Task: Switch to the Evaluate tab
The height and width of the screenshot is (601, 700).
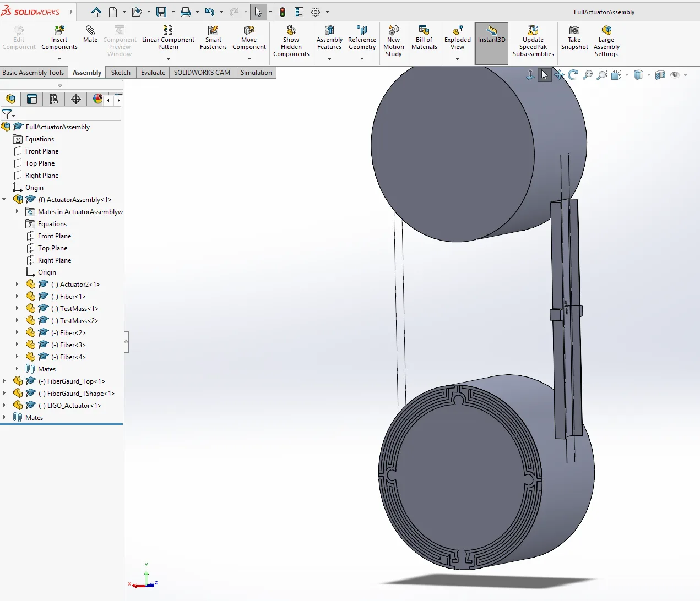Action: pyautogui.click(x=153, y=73)
